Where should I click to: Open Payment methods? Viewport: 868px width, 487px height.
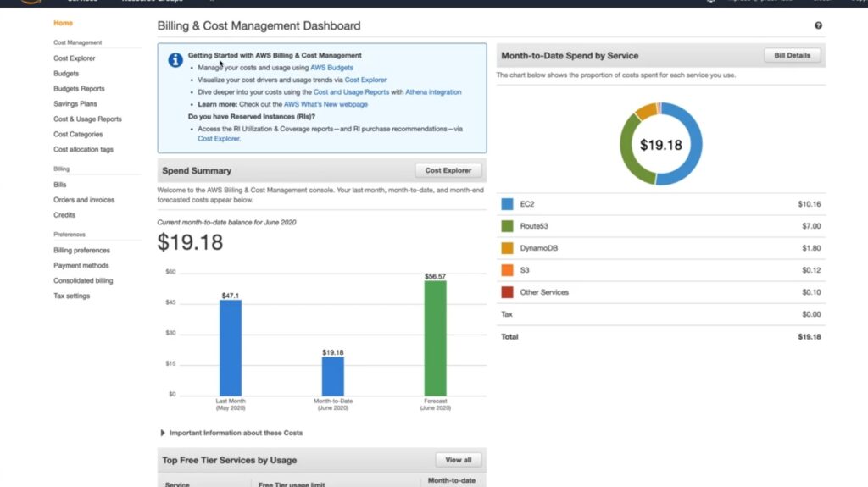[x=81, y=266]
